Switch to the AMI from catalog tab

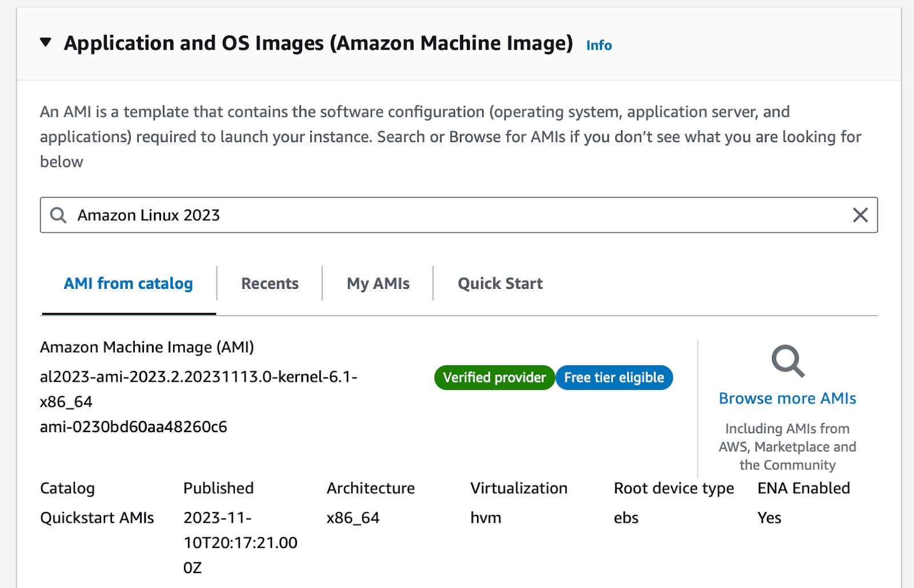[x=129, y=284]
